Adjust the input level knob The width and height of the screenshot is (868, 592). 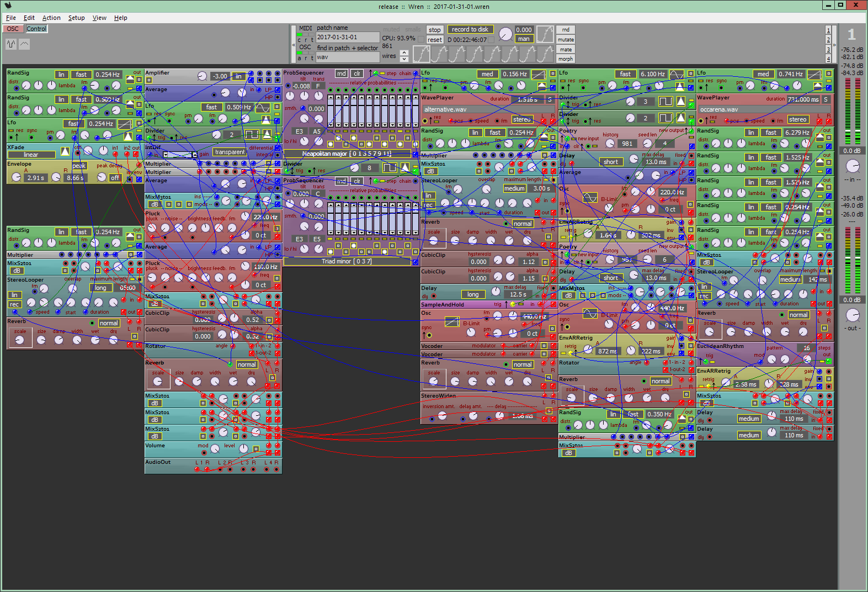click(853, 166)
